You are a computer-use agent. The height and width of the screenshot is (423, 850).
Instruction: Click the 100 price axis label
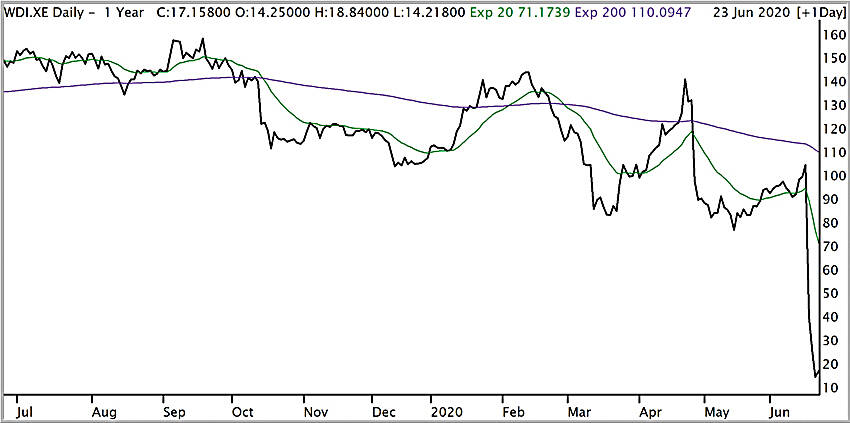coord(834,177)
